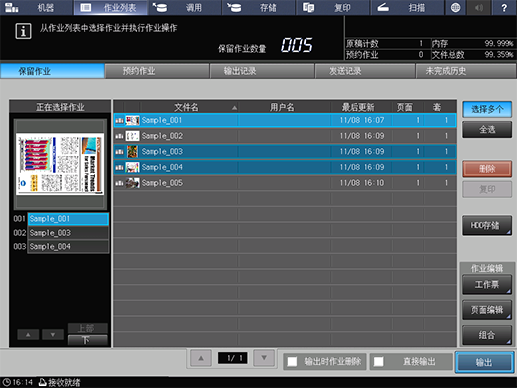Image resolution: width=517 pixels, height=388 pixels.
Task: Click the 下 move-to-bottom button
Action: (88, 340)
